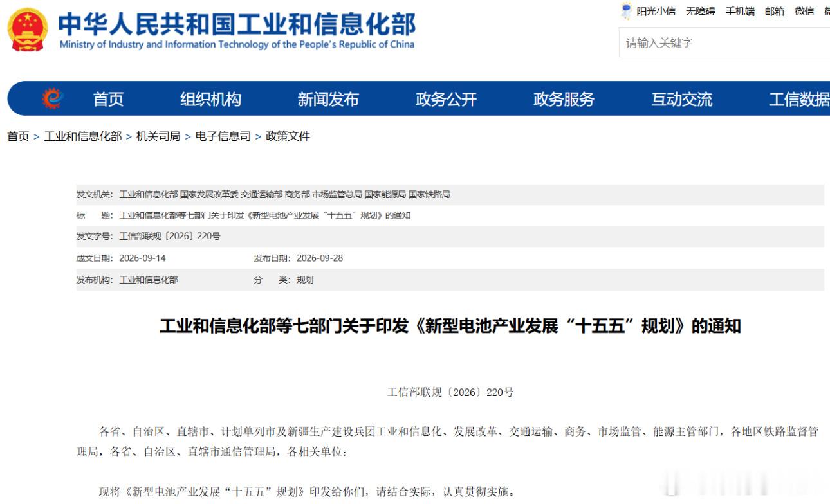Screen dimensions: 830x504
Task: Select the 成文日期 2026-09-14 value
Action: click(142, 258)
